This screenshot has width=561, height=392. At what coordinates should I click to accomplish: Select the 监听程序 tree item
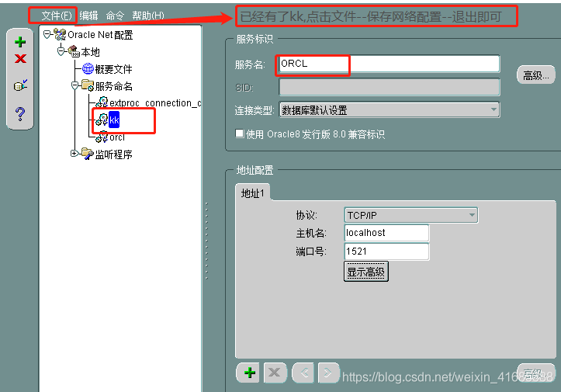[113, 154]
